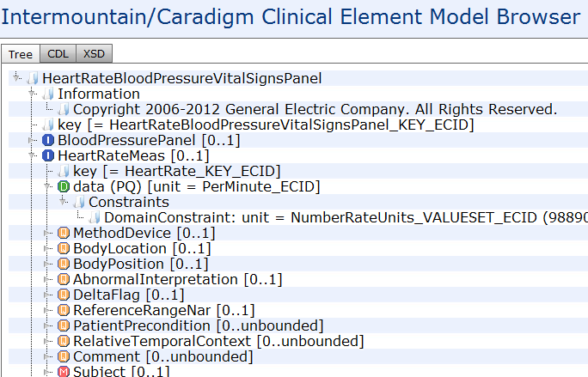Screen dimensions: 588x377
Task: Expand the BloodPressurePanel node
Action: 33,140
